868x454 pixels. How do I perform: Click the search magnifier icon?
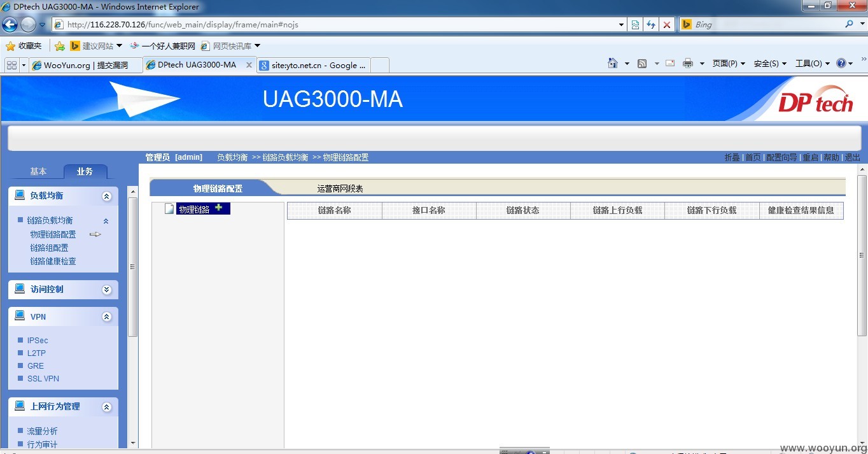850,24
